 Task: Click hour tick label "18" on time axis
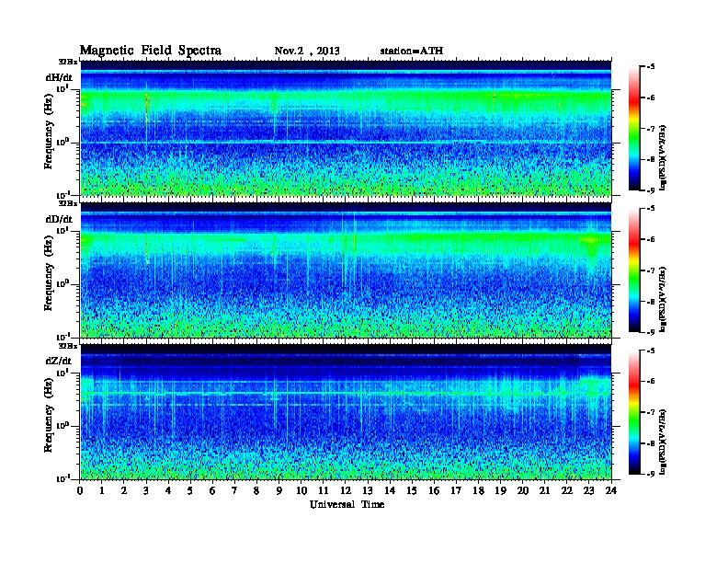click(x=478, y=490)
